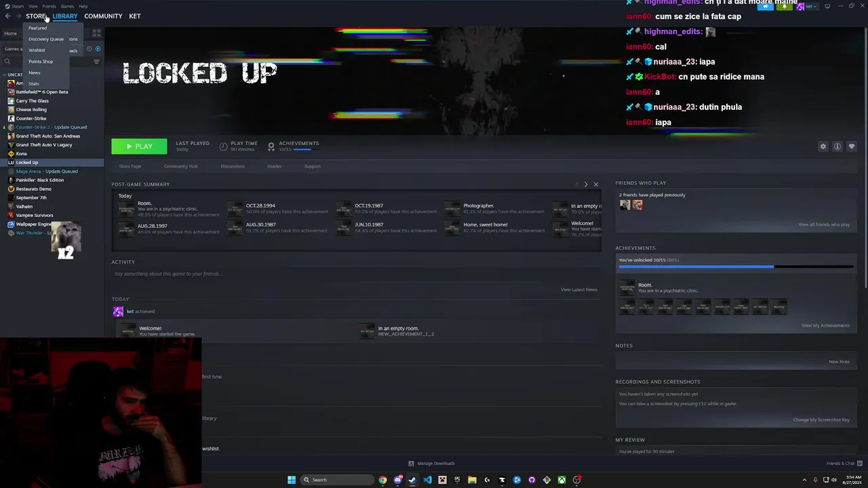868x488 pixels.
Task: Toggle the ready-to-play filter icon
Action: 98,49
